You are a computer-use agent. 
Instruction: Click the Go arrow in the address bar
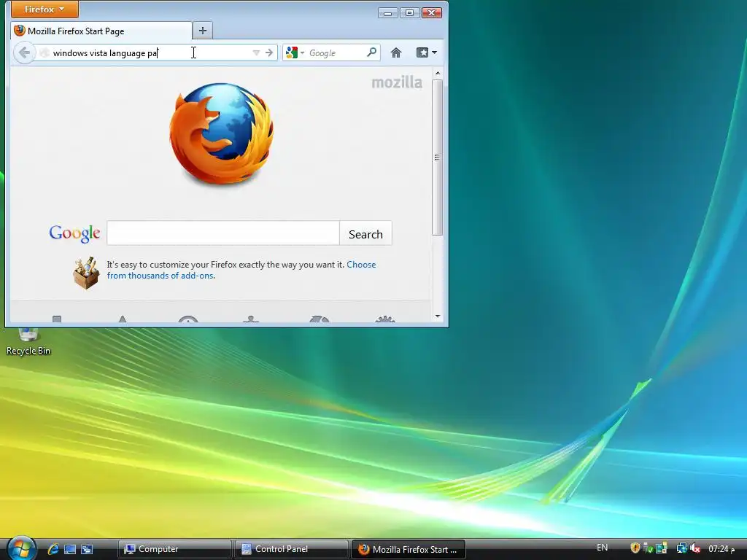tap(269, 52)
